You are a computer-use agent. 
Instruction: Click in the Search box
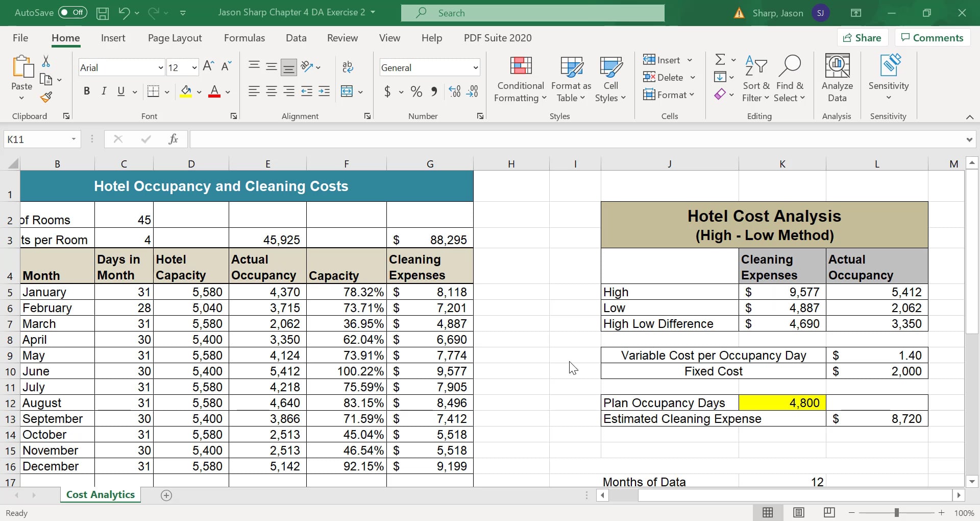click(533, 13)
